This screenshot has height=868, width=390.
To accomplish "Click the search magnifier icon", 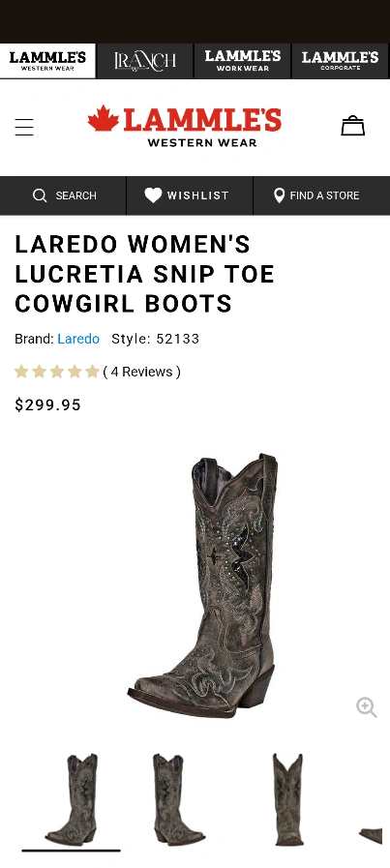I will pos(40,195).
